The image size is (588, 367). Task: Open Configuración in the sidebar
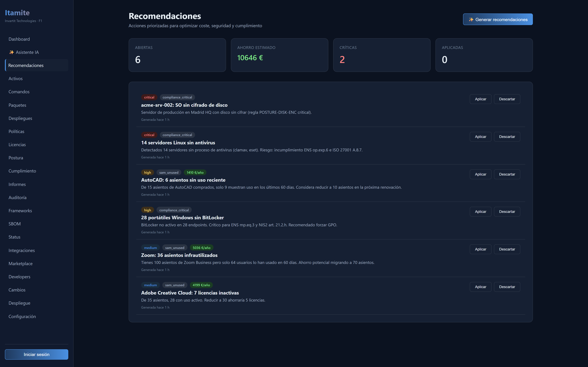click(22, 316)
